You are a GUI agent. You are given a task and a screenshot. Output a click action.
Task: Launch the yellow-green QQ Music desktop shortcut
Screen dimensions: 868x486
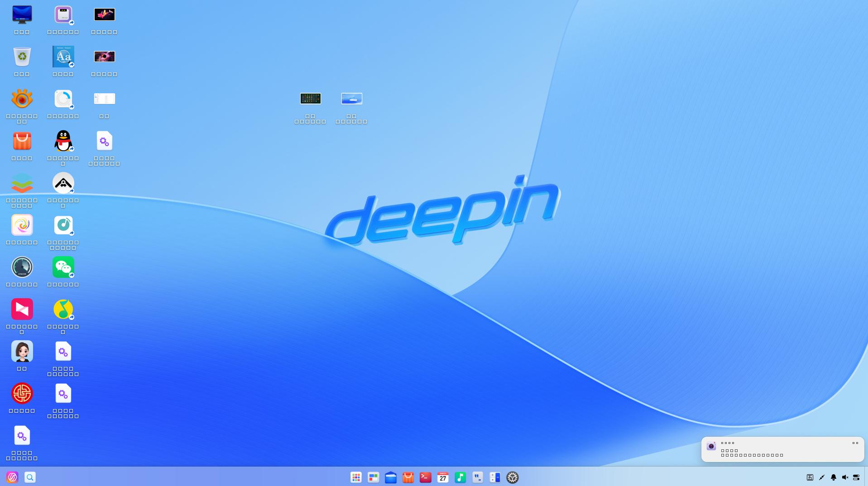click(63, 309)
